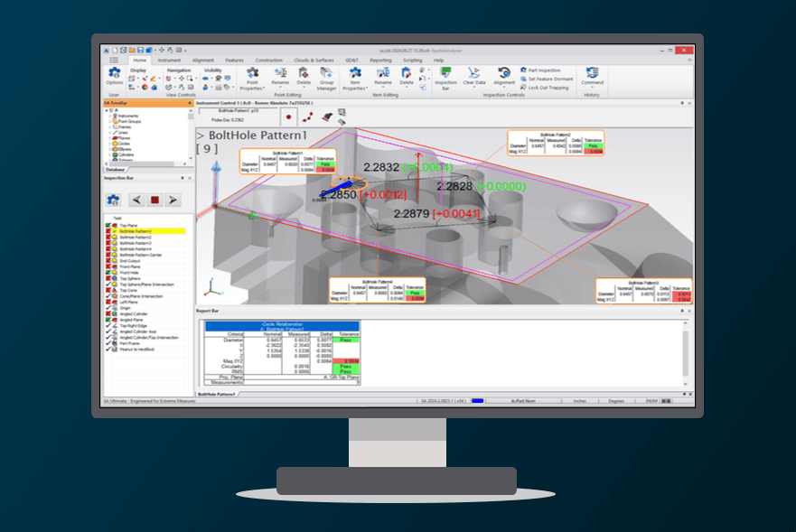Click the Part Inspection button
The width and height of the screenshot is (796, 532).
(x=544, y=70)
